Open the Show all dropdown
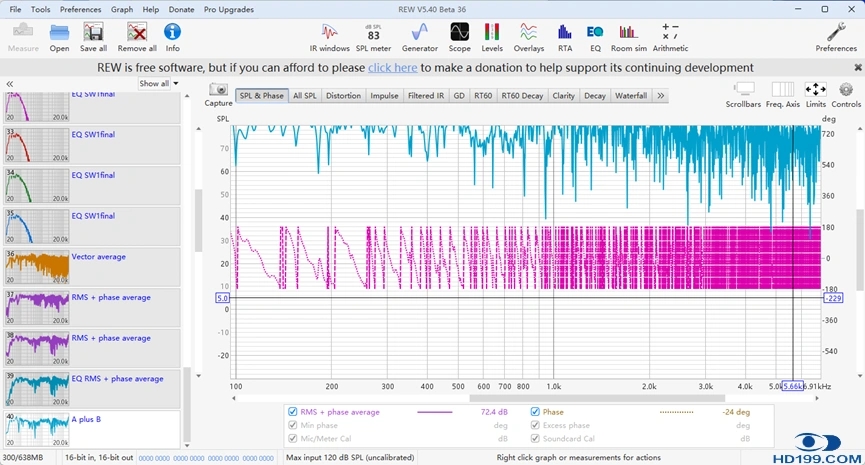The height and width of the screenshot is (465, 865). (x=159, y=83)
